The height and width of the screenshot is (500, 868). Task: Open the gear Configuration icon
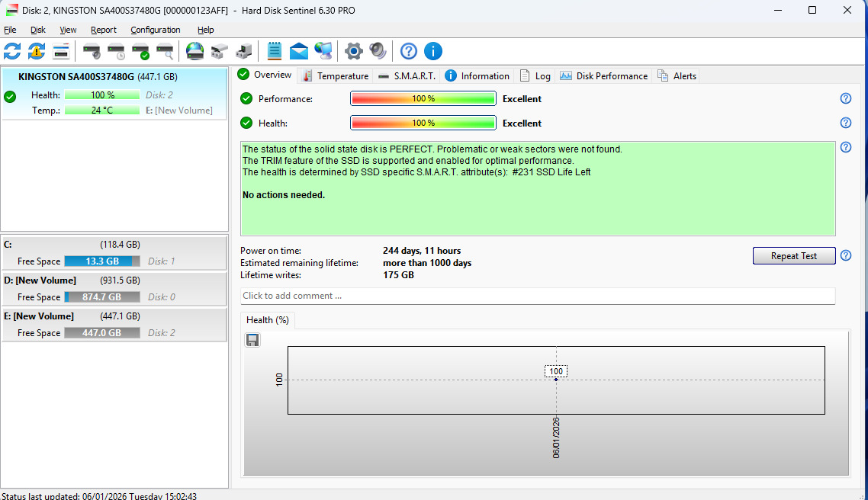pos(354,51)
